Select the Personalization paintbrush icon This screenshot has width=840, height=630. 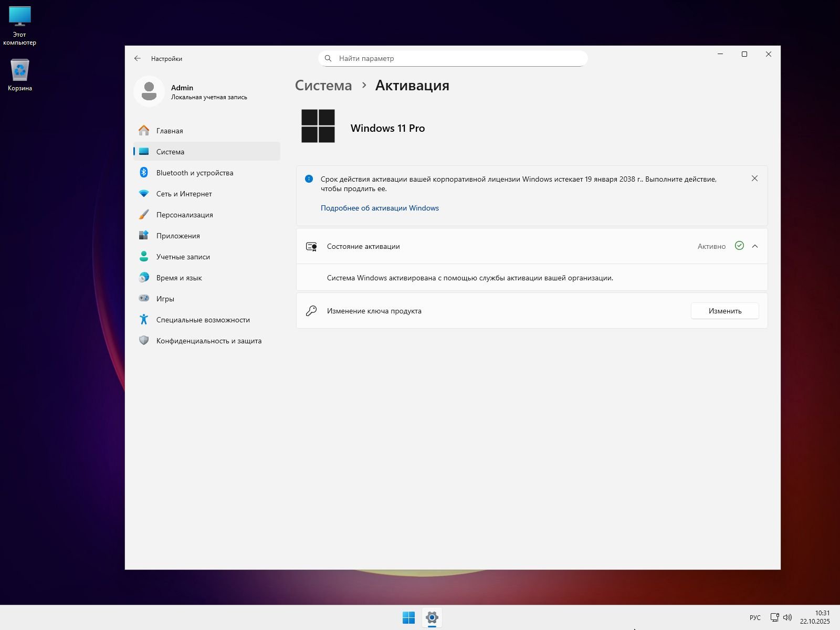pos(143,215)
